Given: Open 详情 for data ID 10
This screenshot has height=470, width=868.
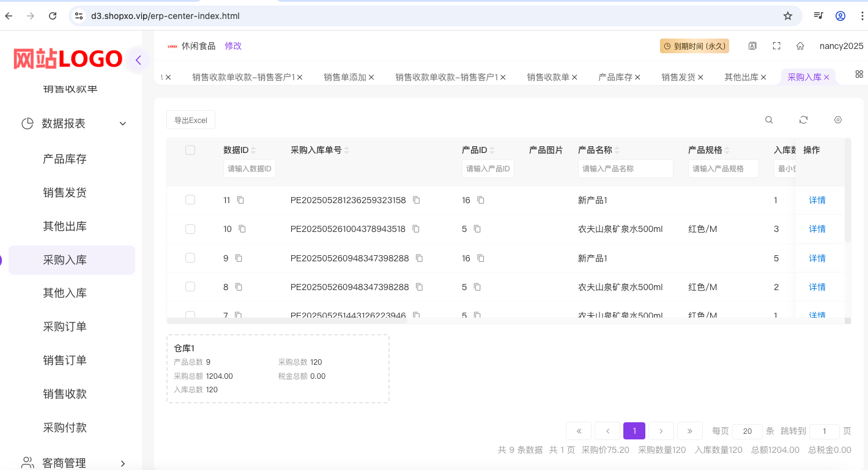Looking at the screenshot, I should (817, 229).
